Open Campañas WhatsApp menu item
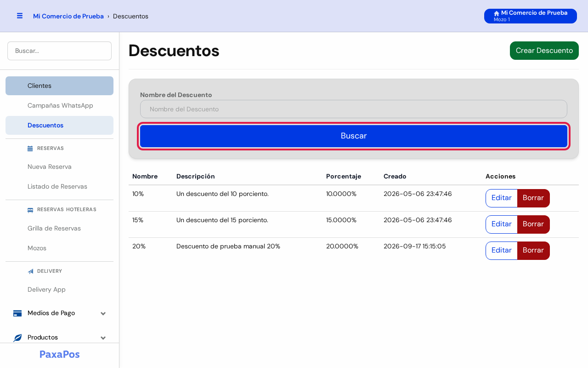 click(59, 106)
